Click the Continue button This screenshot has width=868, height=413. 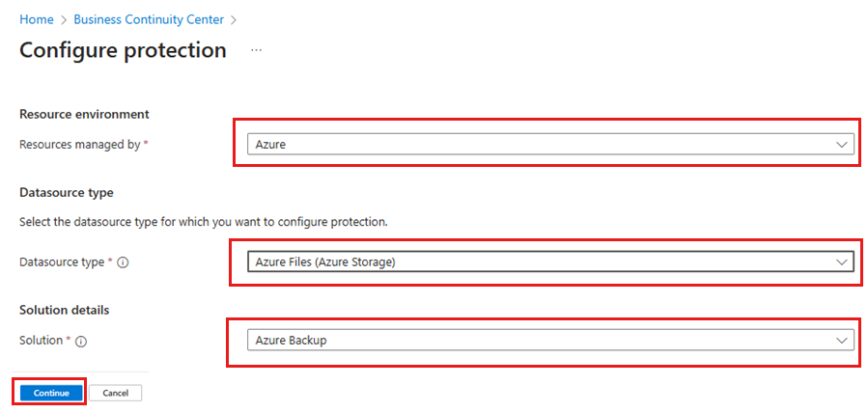point(51,393)
